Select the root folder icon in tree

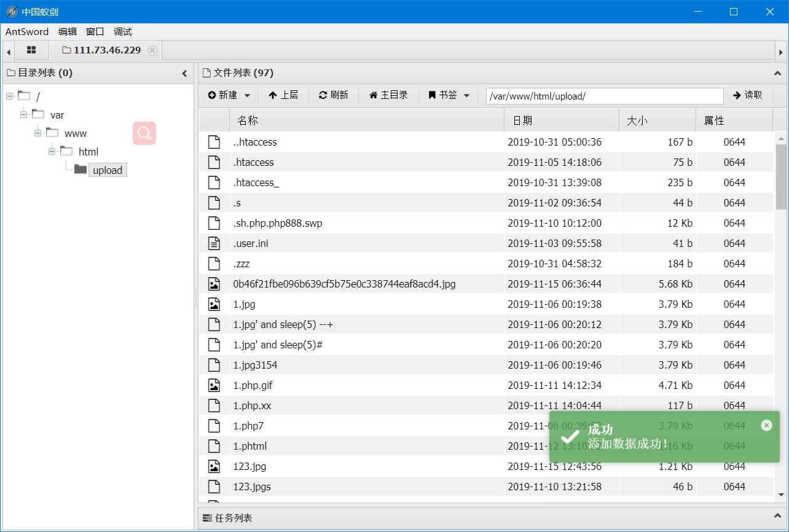[23, 95]
